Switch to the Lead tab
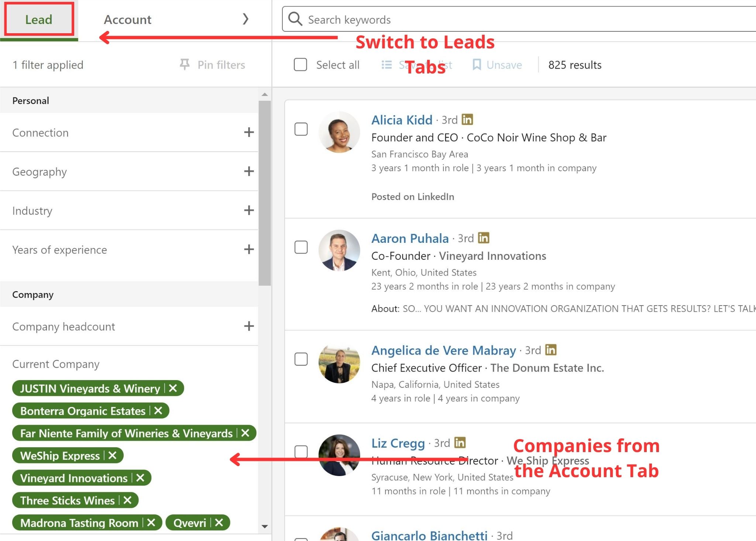 pyautogui.click(x=39, y=19)
